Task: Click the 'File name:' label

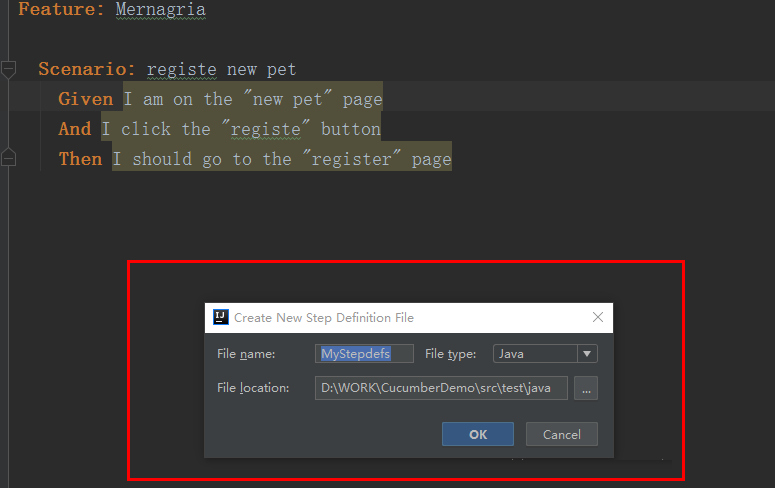Action: [x=246, y=354]
